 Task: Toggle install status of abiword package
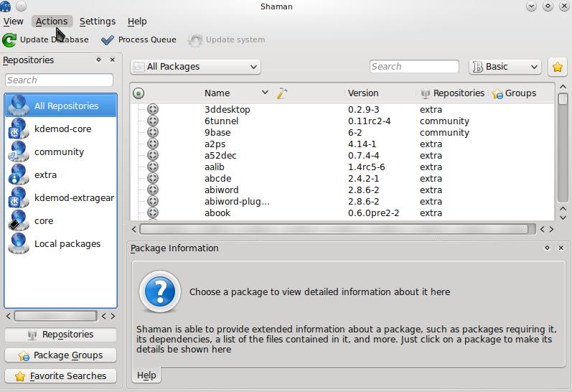pyautogui.click(x=152, y=190)
